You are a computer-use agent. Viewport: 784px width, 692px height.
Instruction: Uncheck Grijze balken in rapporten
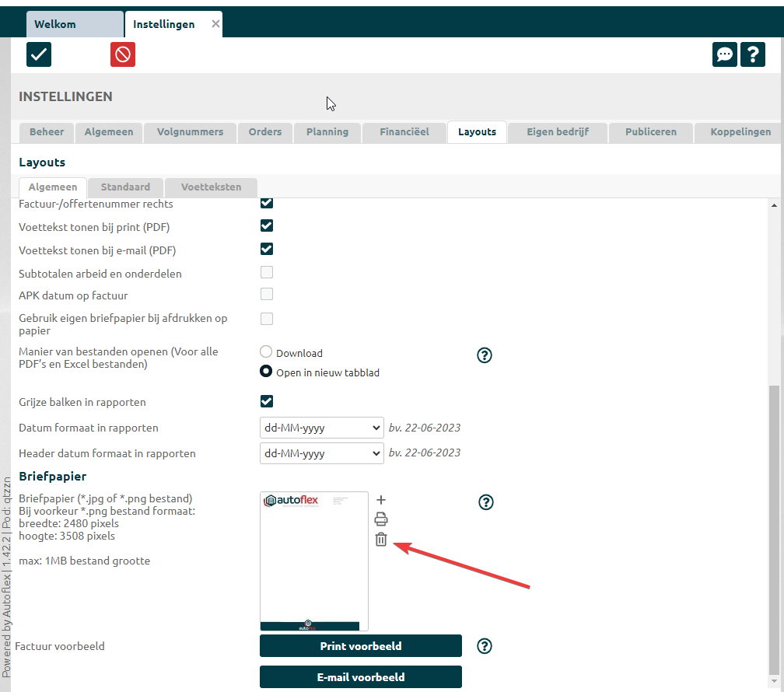(x=267, y=401)
